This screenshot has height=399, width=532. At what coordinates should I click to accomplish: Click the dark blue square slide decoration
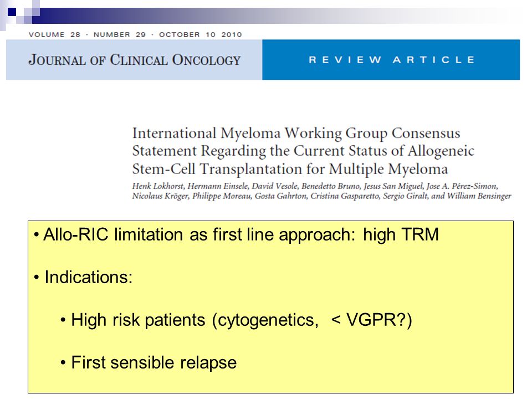pyautogui.click(x=12, y=12)
